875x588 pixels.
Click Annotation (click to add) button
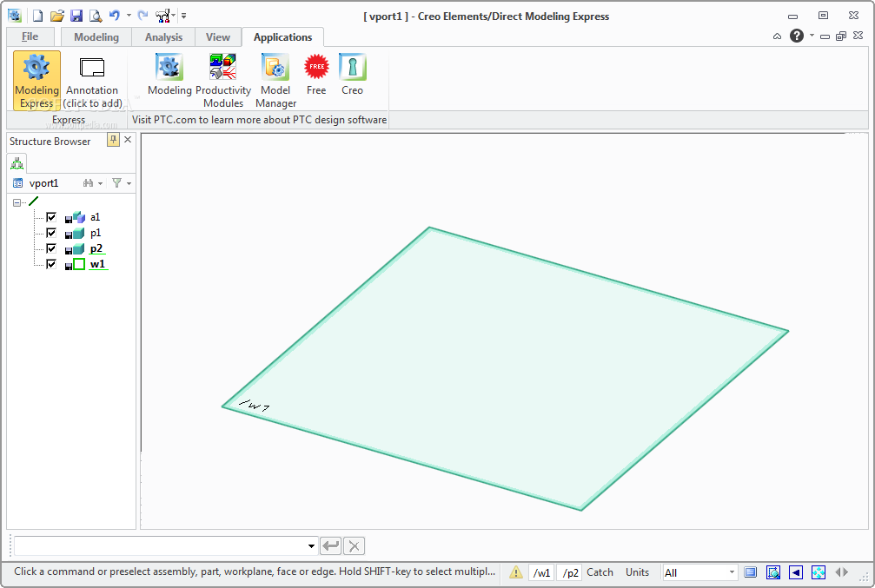[x=92, y=80]
